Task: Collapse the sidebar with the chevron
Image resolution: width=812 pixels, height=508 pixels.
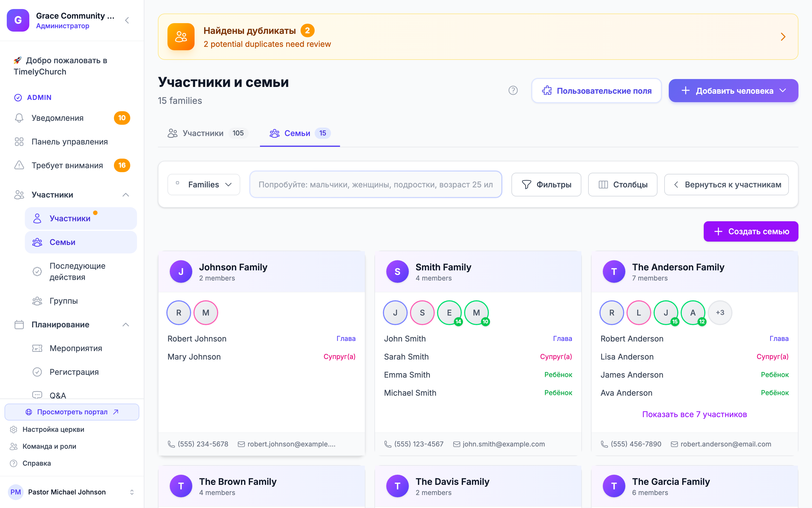Action: point(127,20)
